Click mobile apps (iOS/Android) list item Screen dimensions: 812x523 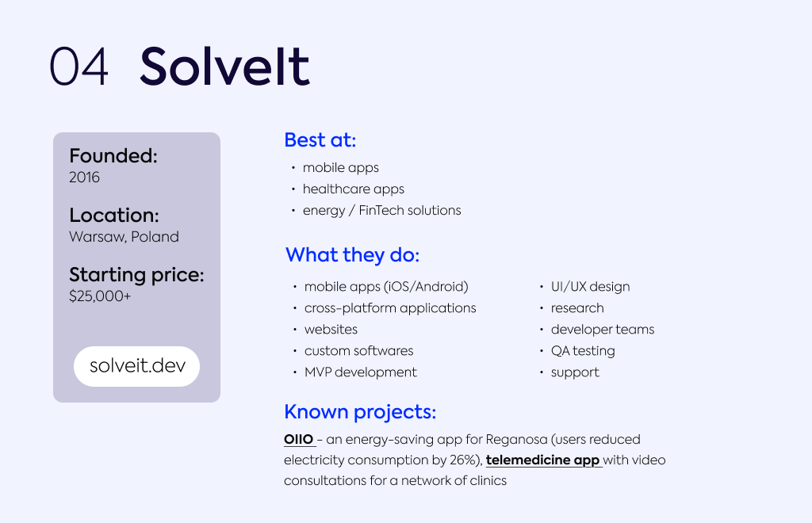pyautogui.click(x=386, y=287)
